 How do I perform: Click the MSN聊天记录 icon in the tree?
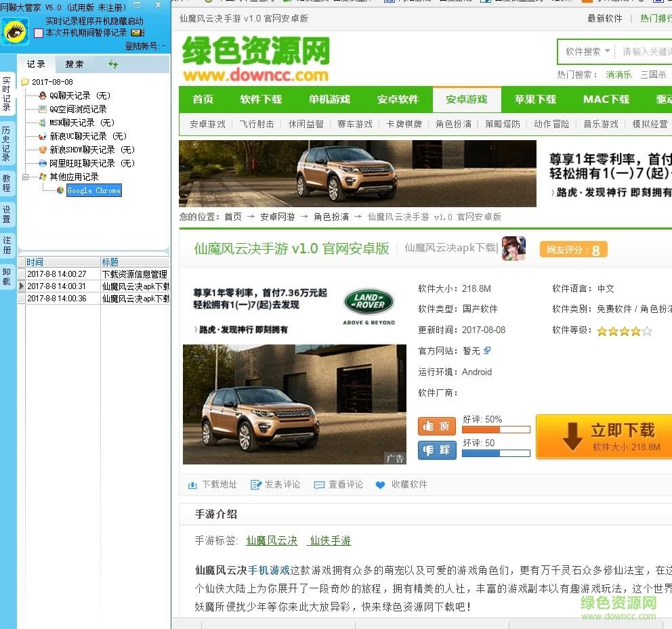point(42,122)
